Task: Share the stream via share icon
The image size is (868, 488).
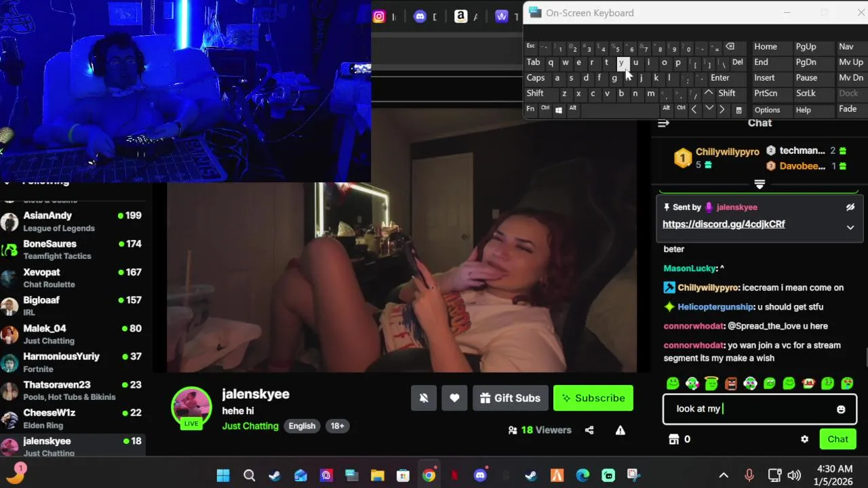Action: tap(589, 430)
